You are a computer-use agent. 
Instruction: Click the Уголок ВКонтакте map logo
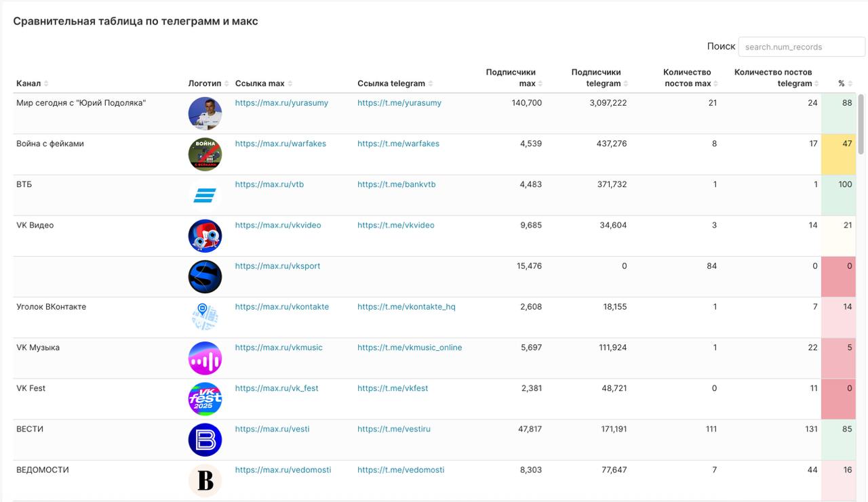point(205,317)
